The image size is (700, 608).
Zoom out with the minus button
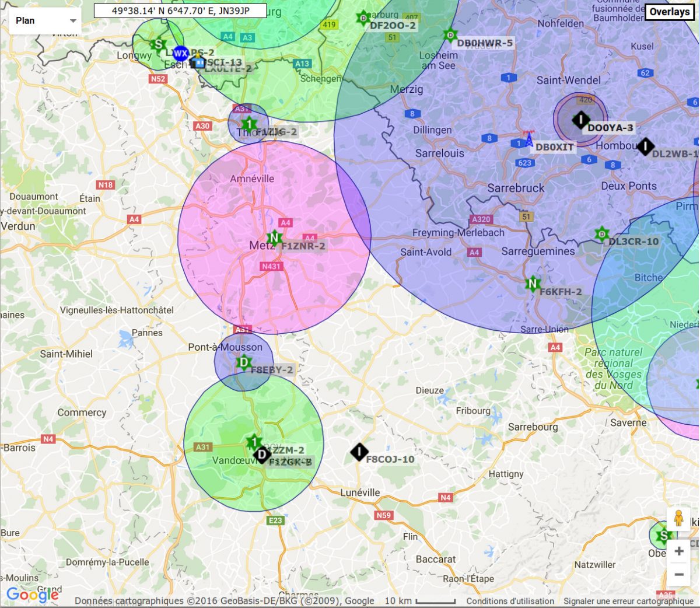(x=679, y=575)
